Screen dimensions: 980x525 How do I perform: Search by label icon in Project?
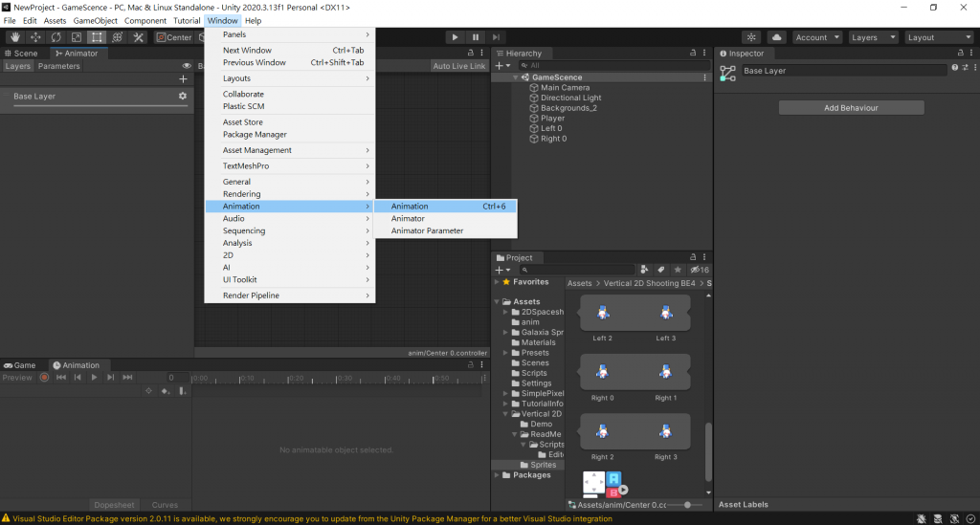click(x=661, y=270)
